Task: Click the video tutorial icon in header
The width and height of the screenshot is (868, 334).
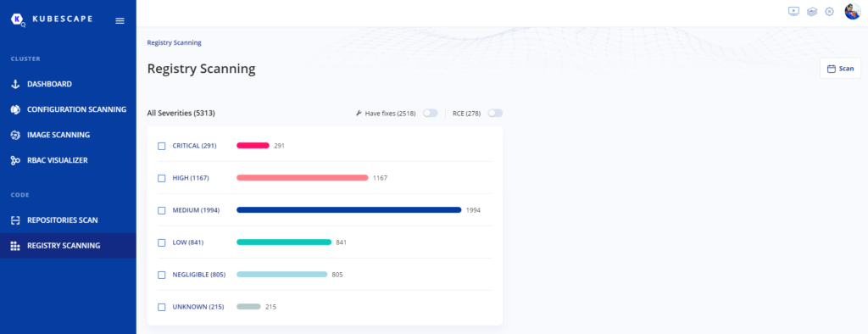Action: click(x=793, y=11)
